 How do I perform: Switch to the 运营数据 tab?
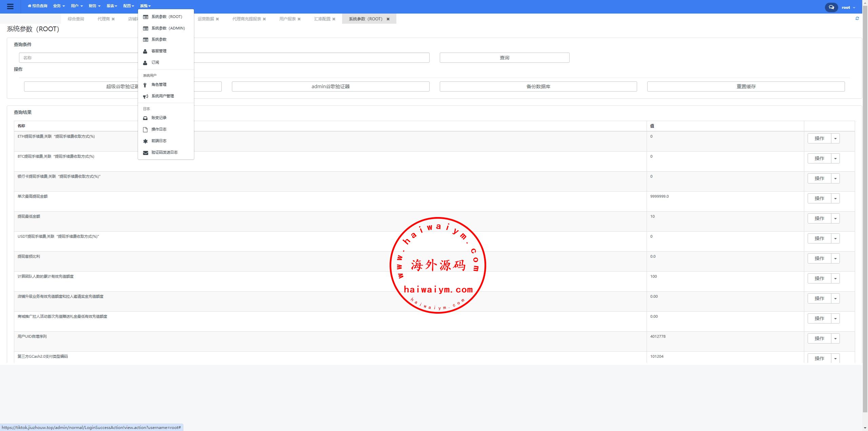[206, 19]
